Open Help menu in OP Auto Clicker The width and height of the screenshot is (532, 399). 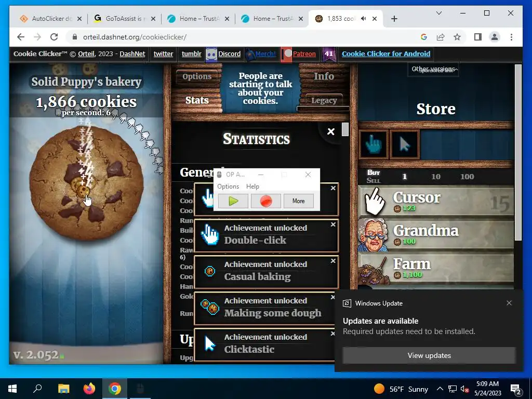[252, 187]
